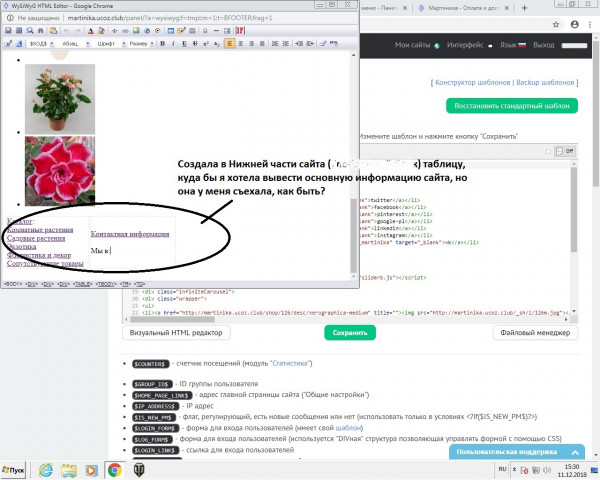Click the insert image picture icon
The image size is (600, 480).
pos(136,31)
